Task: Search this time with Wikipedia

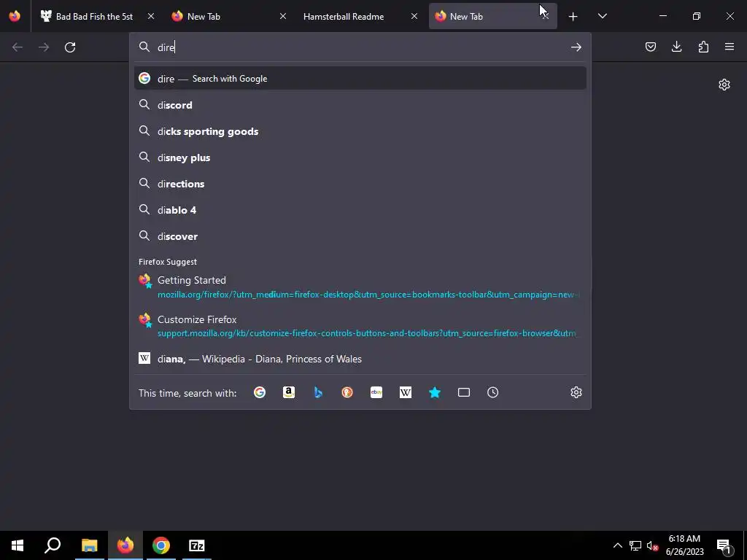Action: pyautogui.click(x=406, y=392)
